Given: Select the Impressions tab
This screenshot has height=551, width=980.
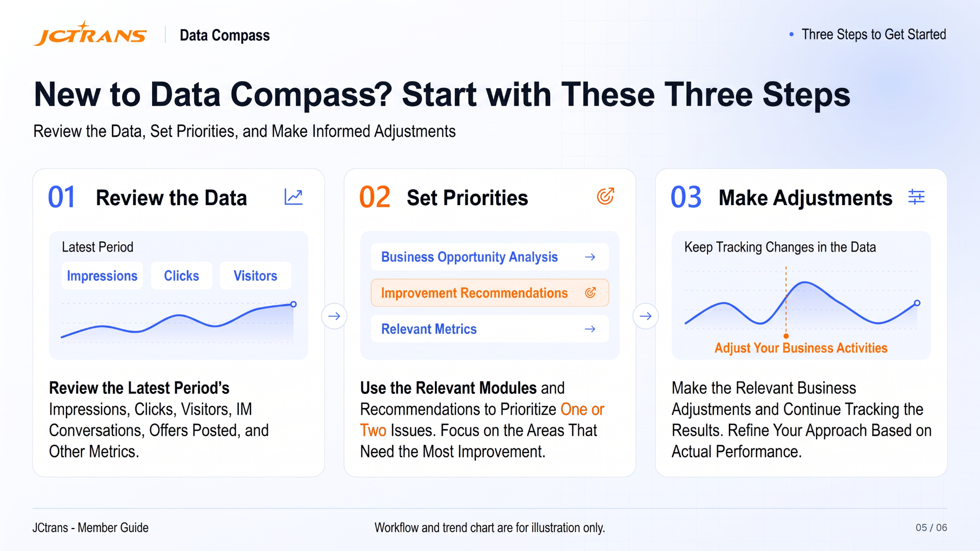Looking at the screenshot, I should pos(102,276).
